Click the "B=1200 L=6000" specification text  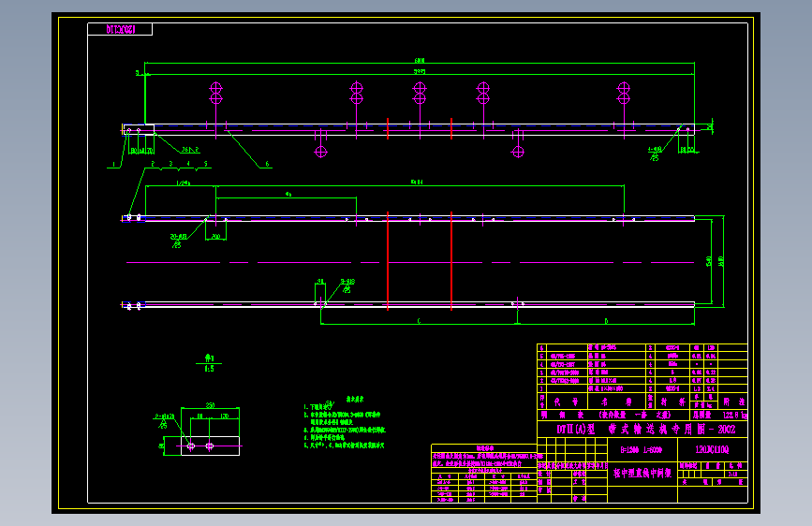pos(642,450)
